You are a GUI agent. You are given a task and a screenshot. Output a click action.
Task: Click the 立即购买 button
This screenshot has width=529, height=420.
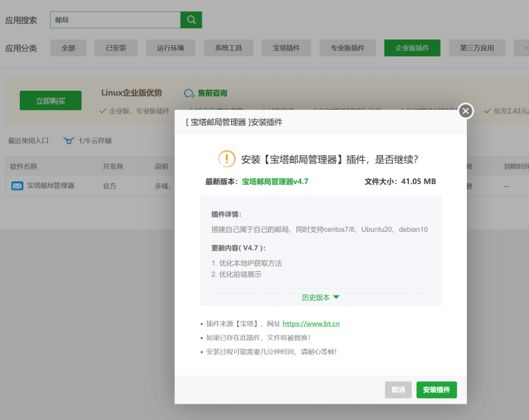51,101
